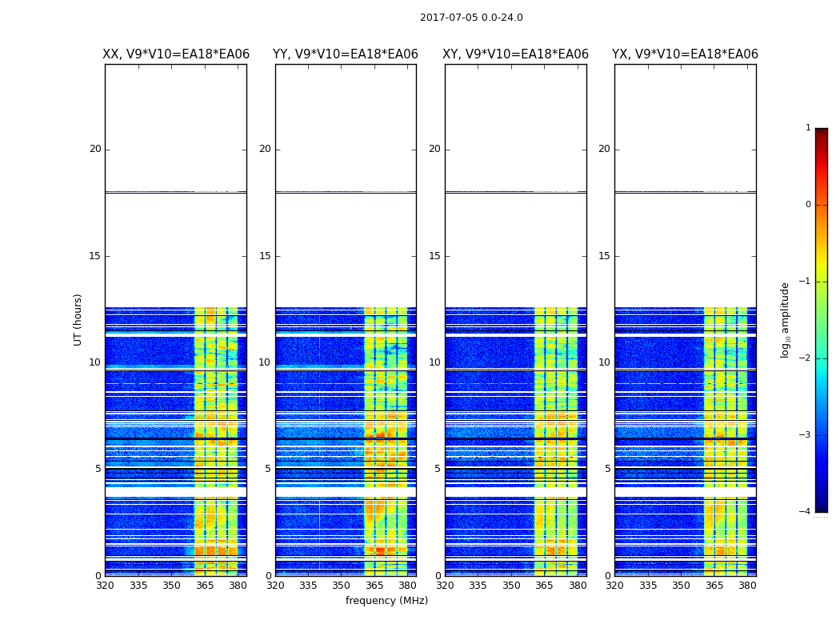Screen dimensions: 840x640
Task: Click the 5 hour tick of YX panel
Action: coord(607,469)
